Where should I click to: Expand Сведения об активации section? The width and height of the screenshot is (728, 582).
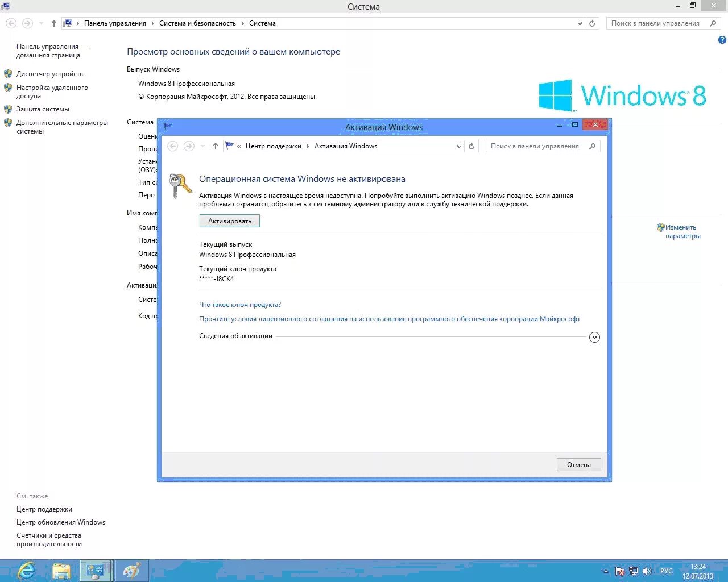click(594, 337)
